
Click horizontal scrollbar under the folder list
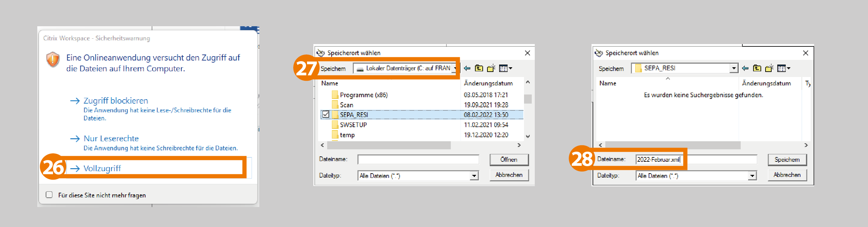(389, 145)
